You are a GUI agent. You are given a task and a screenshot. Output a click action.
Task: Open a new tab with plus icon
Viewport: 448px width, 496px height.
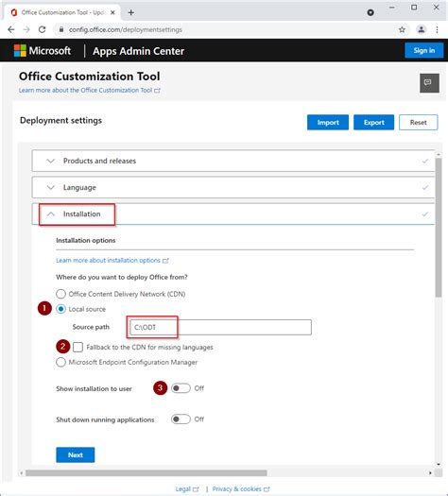point(131,12)
